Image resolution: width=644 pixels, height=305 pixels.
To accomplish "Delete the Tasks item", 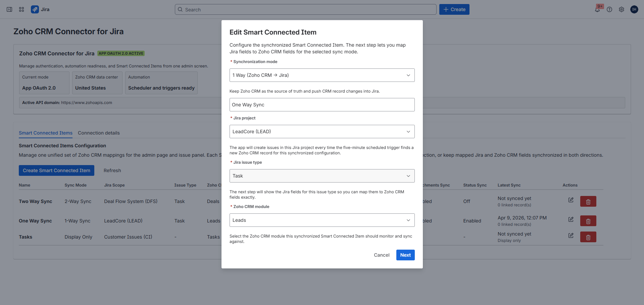I will coord(588,237).
